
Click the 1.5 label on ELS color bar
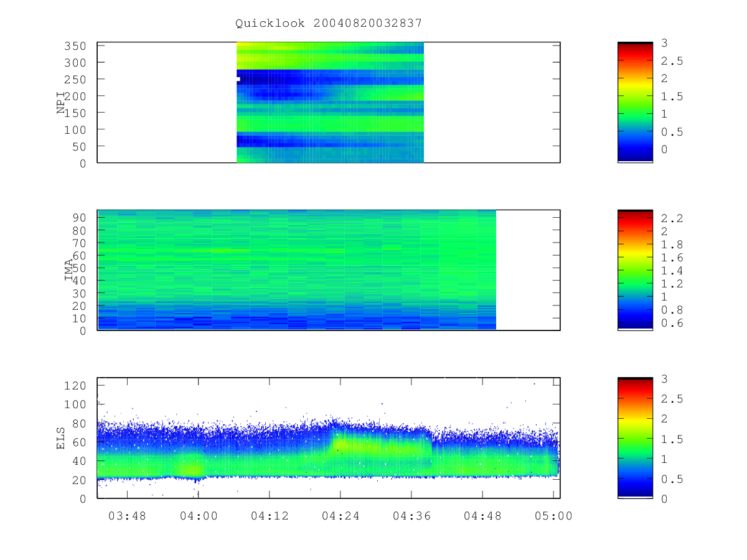click(x=672, y=439)
